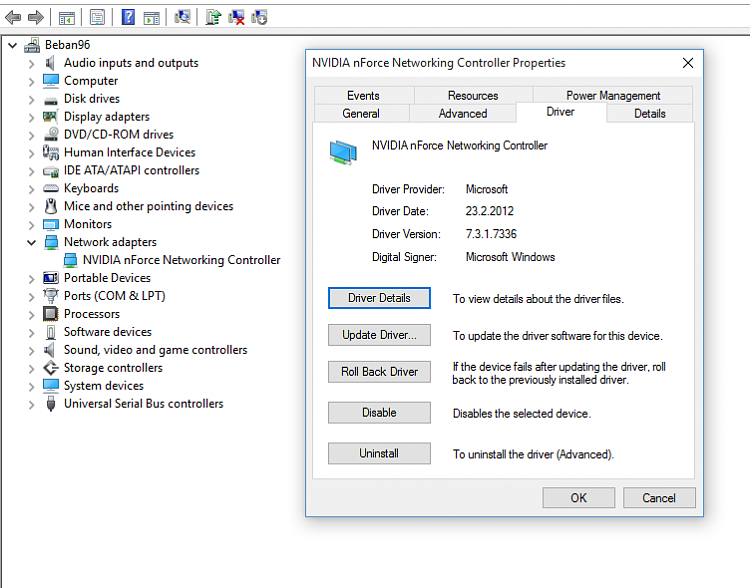Click the download-arrow device toolbar icon
This screenshot has width=750, height=588.
click(259, 17)
